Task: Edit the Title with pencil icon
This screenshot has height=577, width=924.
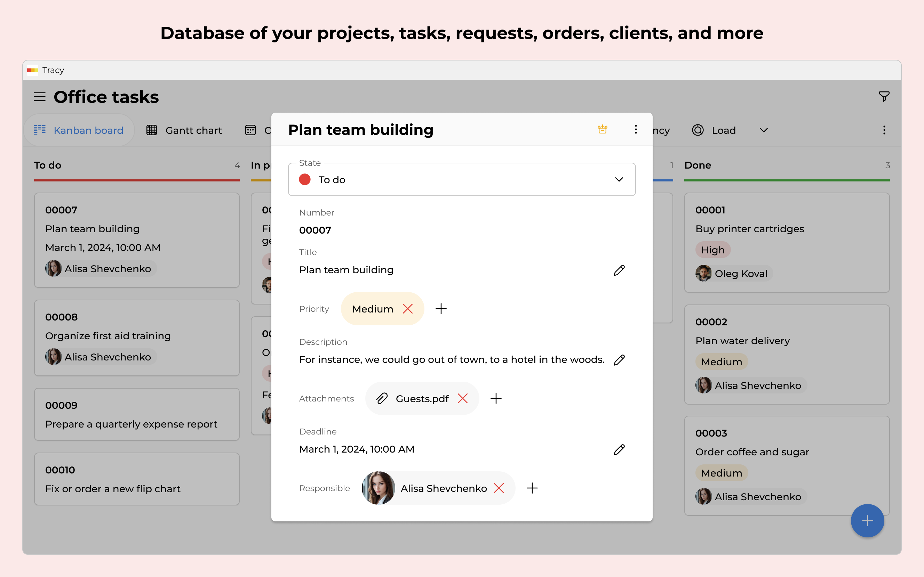Action: pyautogui.click(x=619, y=270)
